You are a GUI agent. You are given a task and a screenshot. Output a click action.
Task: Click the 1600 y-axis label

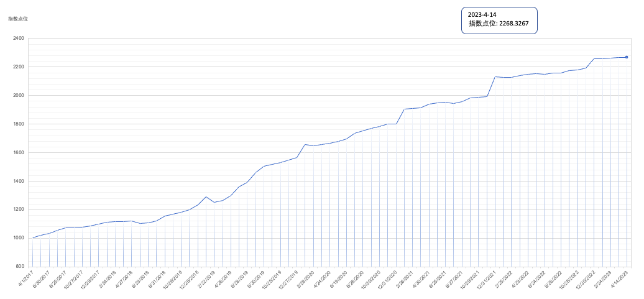click(19, 152)
